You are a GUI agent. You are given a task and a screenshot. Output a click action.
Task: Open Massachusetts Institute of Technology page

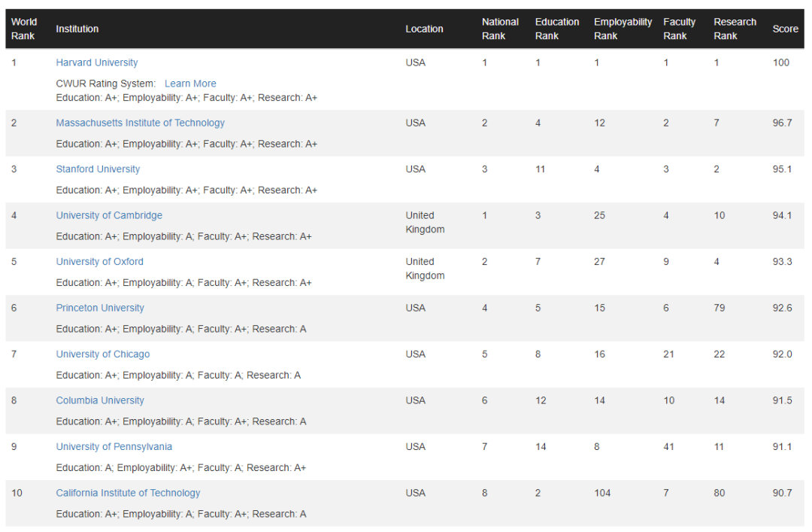[140, 123]
